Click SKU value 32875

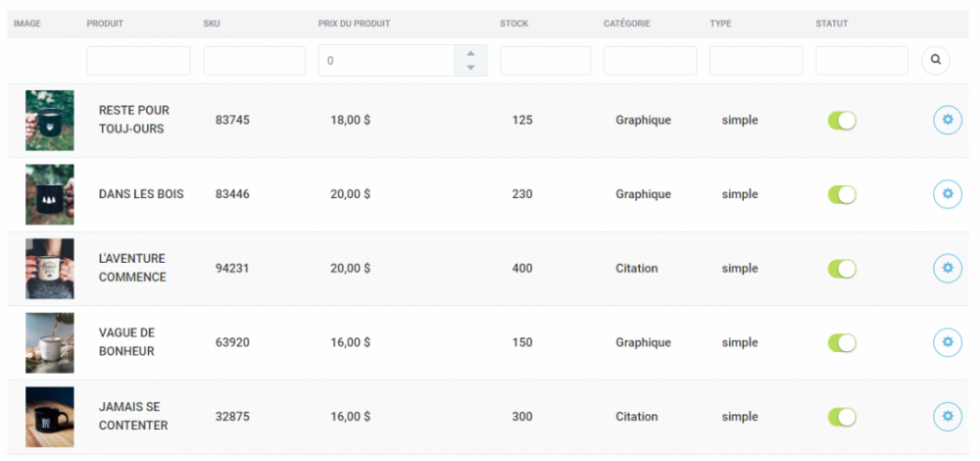(x=232, y=417)
